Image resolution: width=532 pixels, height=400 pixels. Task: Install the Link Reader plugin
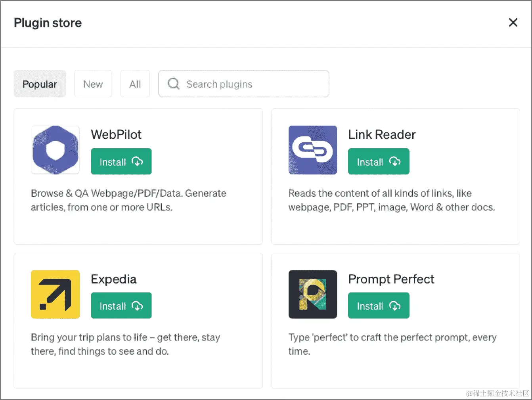click(379, 161)
